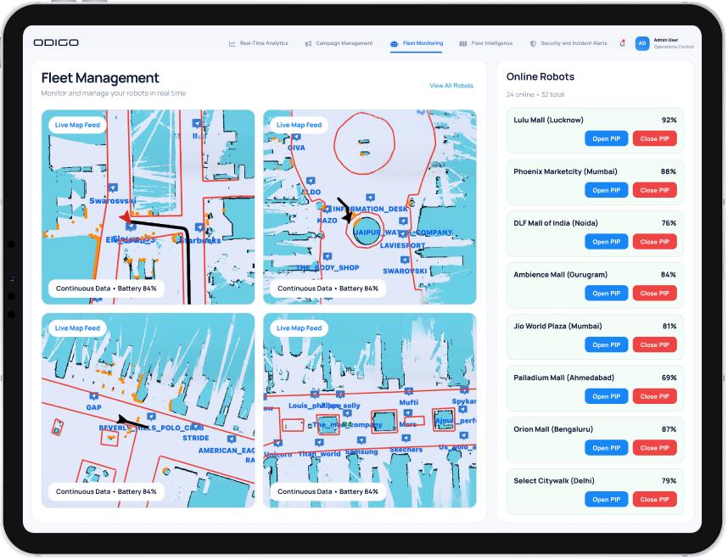Close PIP for Select Citywalk (Delhi)

click(657, 500)
